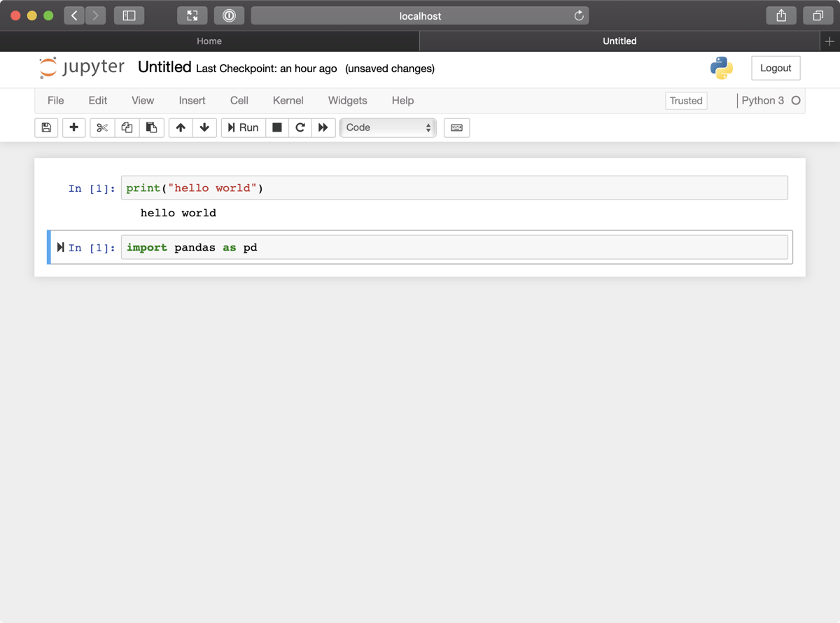Save the notebook using the save icon

click(x=46, y=127)
